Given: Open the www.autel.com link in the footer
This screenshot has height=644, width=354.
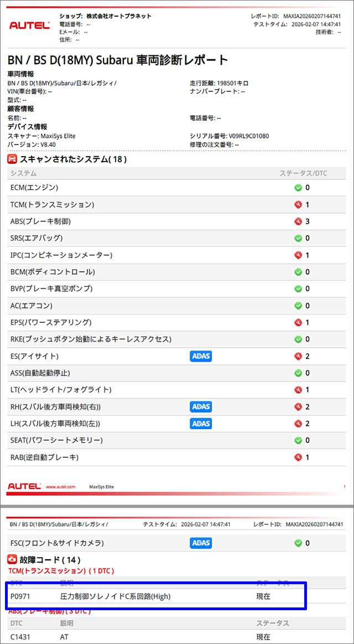Looking at the screenshot, I should (60, 487).
